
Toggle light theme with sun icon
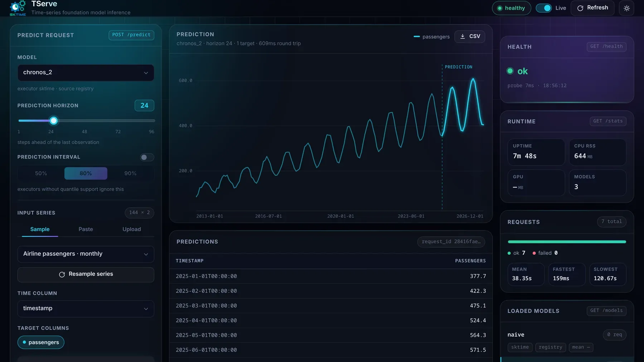coord(626,8)
